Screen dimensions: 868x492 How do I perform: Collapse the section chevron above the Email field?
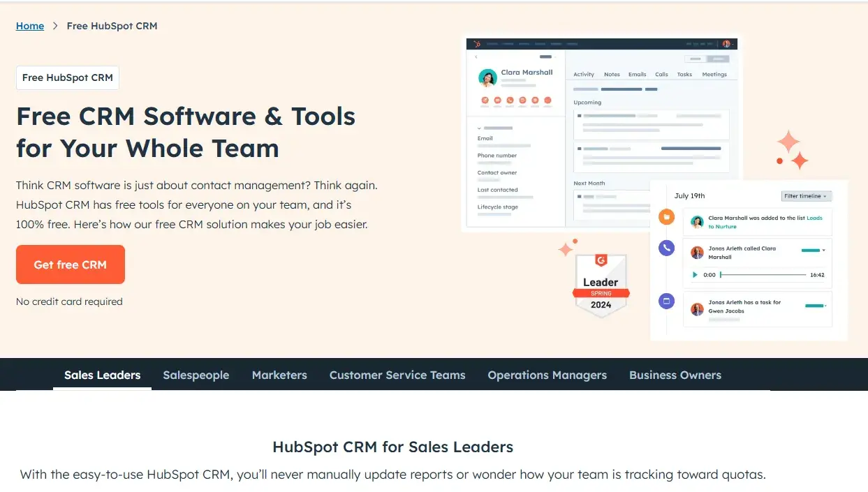click(479, 128)
